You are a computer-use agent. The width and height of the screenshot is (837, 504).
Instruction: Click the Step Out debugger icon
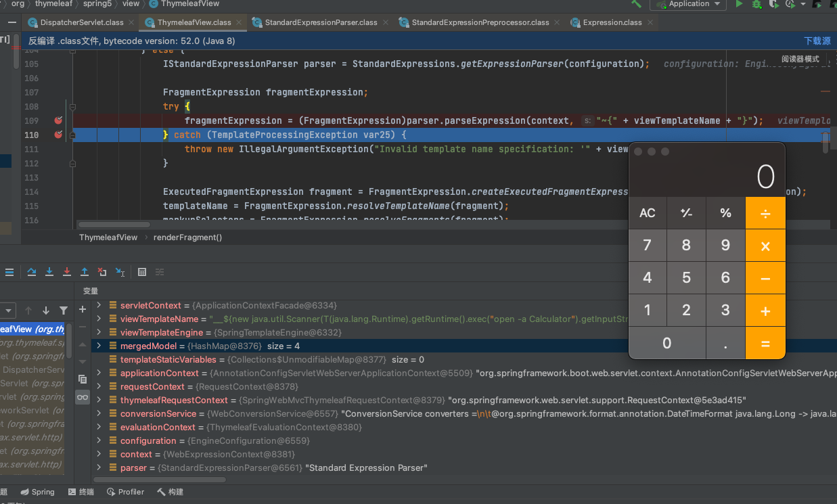(x=85, y=272)
